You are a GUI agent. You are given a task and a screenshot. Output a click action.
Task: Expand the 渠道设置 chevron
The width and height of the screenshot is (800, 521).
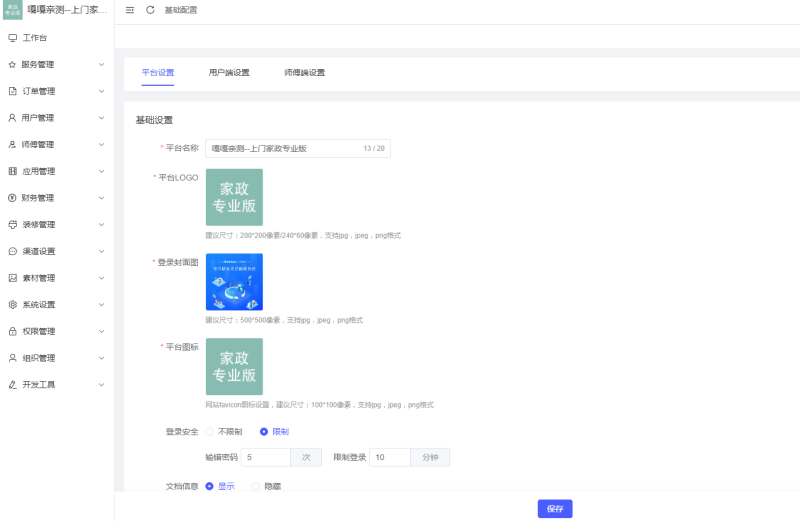102,251
